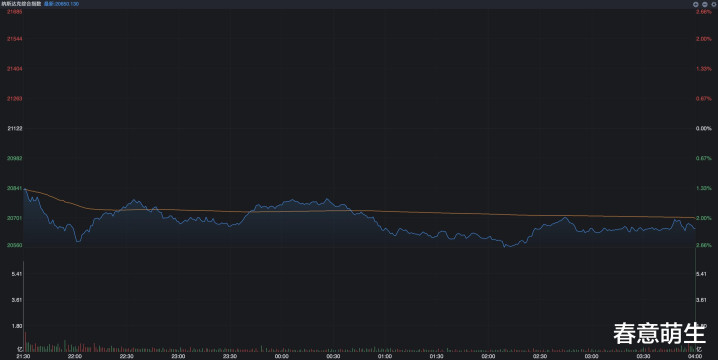Click the blue 最新:20650.130 latest price value
Image resolution: width=718 pixels, height=360 pixels.
tap(61, 4)
